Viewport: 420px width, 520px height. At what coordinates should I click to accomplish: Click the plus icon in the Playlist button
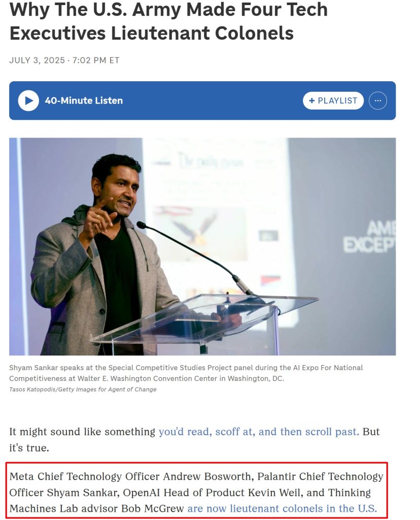[311, 101]
